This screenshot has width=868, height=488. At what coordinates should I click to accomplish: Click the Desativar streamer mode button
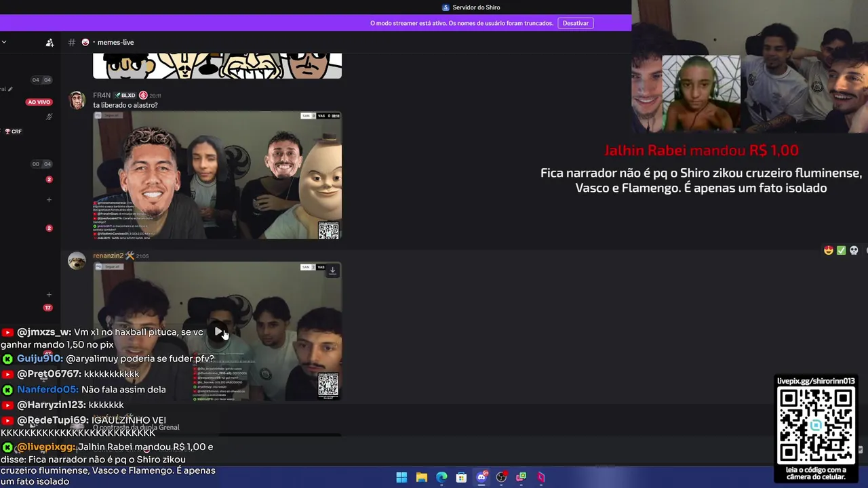(575, 23)
